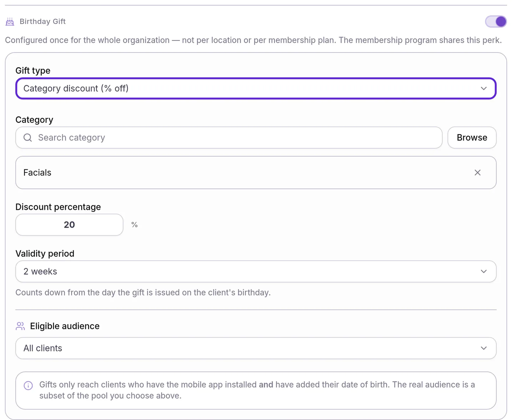
Task: Open the All clients audience dropdown
Action: (x=256, y=348)
